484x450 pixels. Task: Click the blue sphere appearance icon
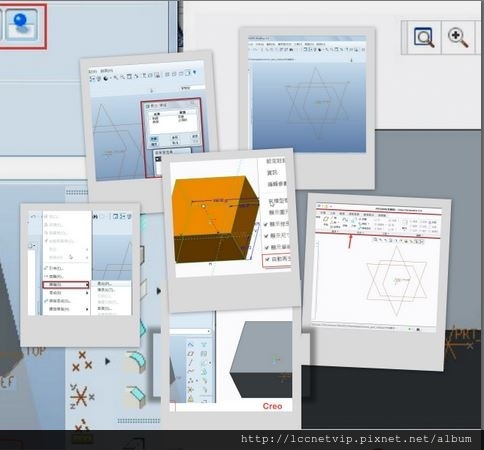[21, 24]
